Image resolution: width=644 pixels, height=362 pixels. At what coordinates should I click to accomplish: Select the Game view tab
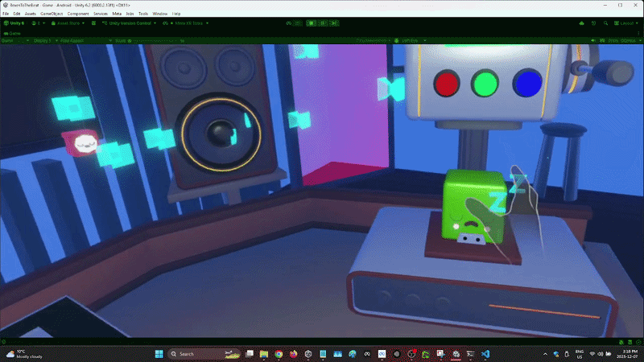[14, 33]
